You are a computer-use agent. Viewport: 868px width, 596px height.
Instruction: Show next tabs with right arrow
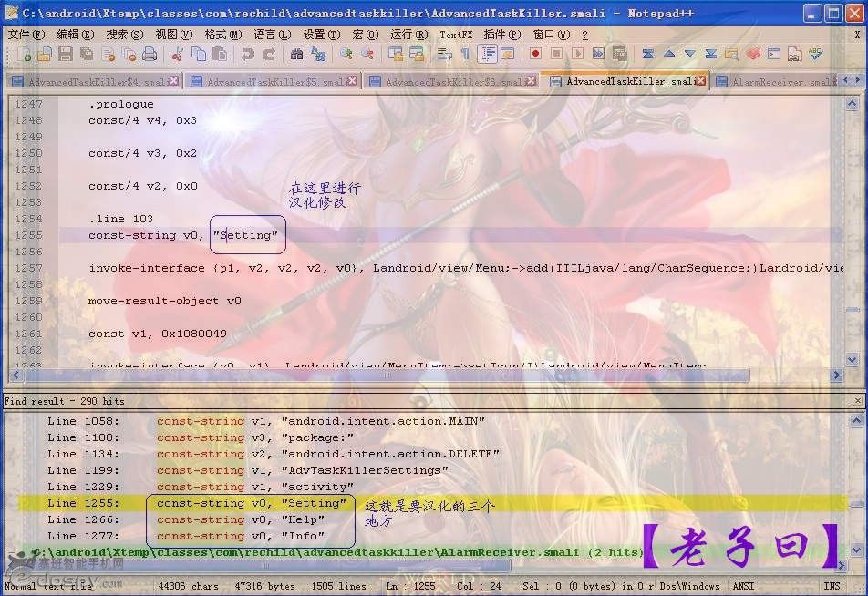click(857, 80)
